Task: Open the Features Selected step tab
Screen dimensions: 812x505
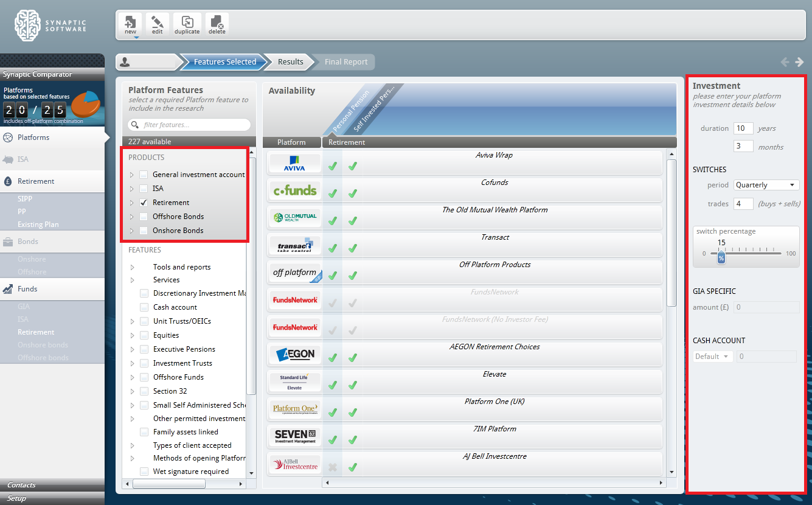Action: [224, 62]
